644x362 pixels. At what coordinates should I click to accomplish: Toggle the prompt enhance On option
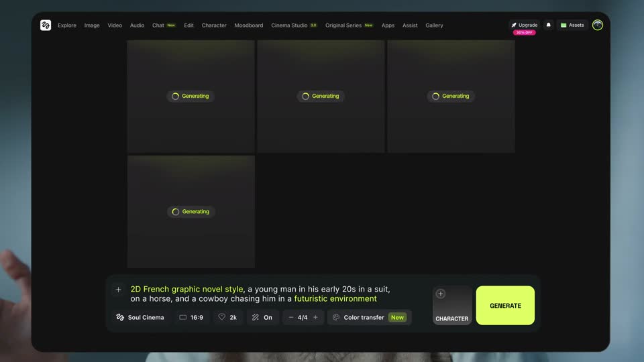click(x=262, y=317)
